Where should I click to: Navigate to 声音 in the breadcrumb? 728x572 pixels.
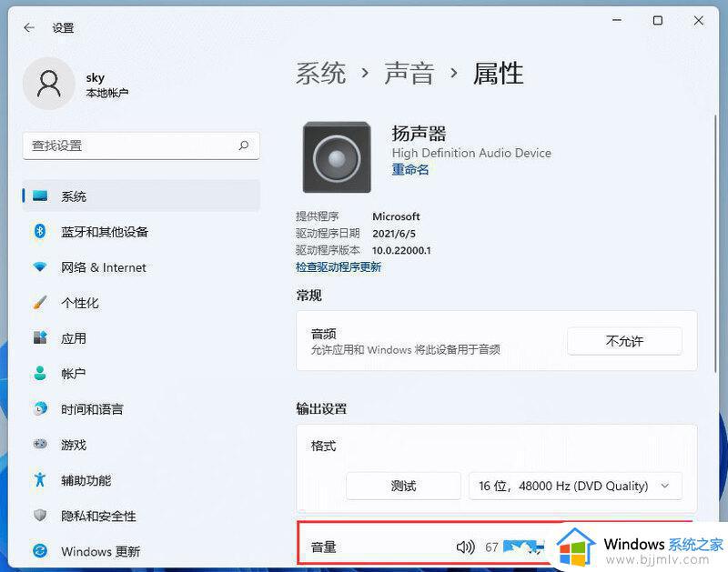409,74
